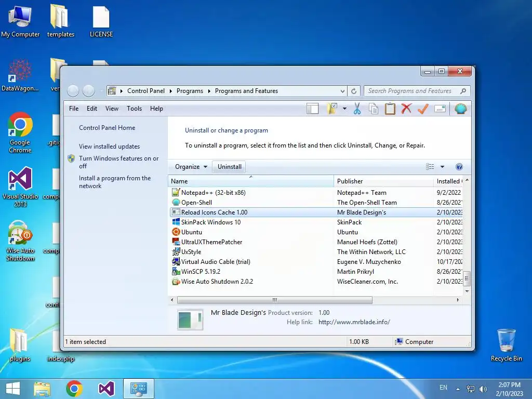Image resolution: width=532 pixels, height=399 pixels.
Task: Sort by the Publisher column header
Action: 383,181
